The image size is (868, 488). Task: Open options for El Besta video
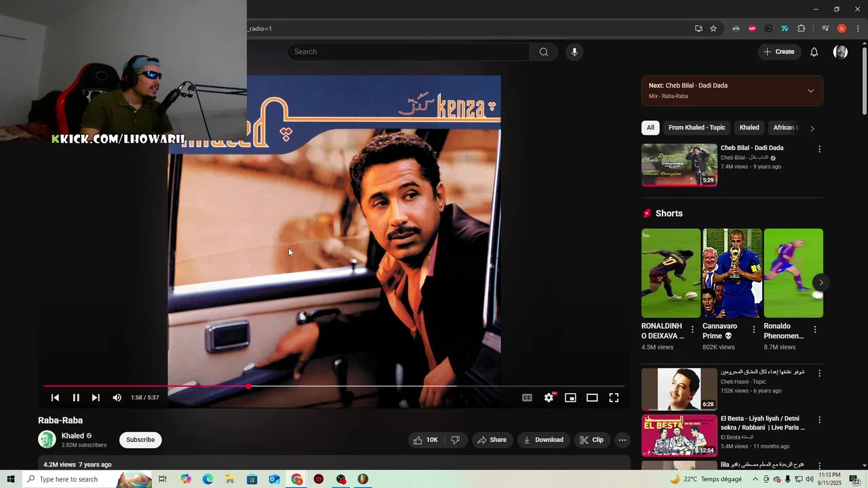[x=819, y=420]
